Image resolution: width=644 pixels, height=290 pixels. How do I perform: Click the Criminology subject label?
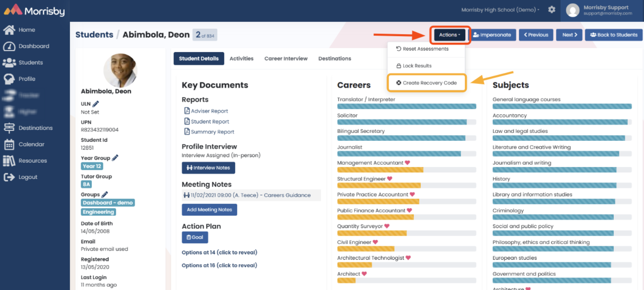coord(508,210)
